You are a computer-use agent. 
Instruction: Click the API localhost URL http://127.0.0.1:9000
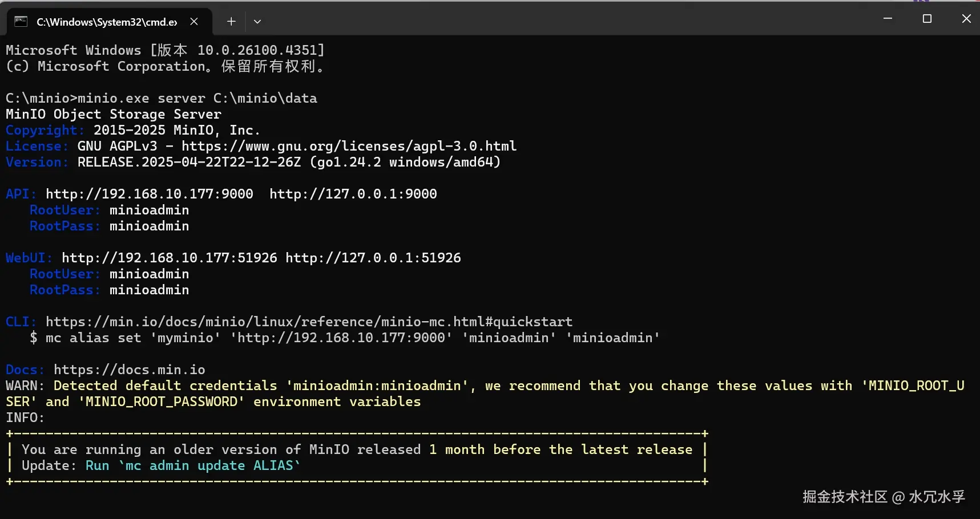click(353, 194)
